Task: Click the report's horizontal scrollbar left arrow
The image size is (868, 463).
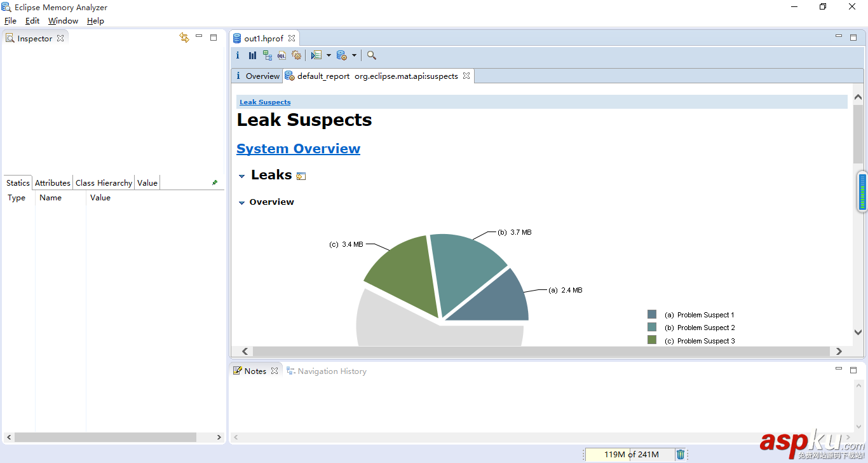Action: point(245,351)
